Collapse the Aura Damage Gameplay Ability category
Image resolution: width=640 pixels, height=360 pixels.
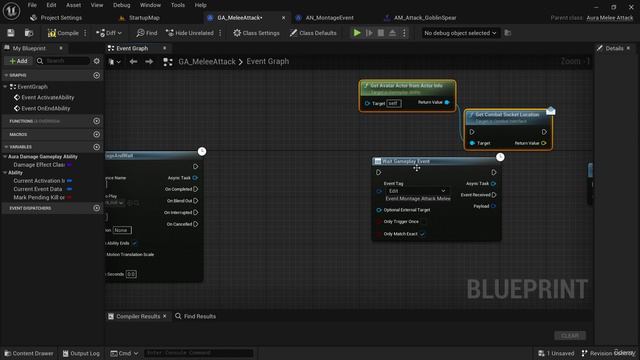click(5, 157)
